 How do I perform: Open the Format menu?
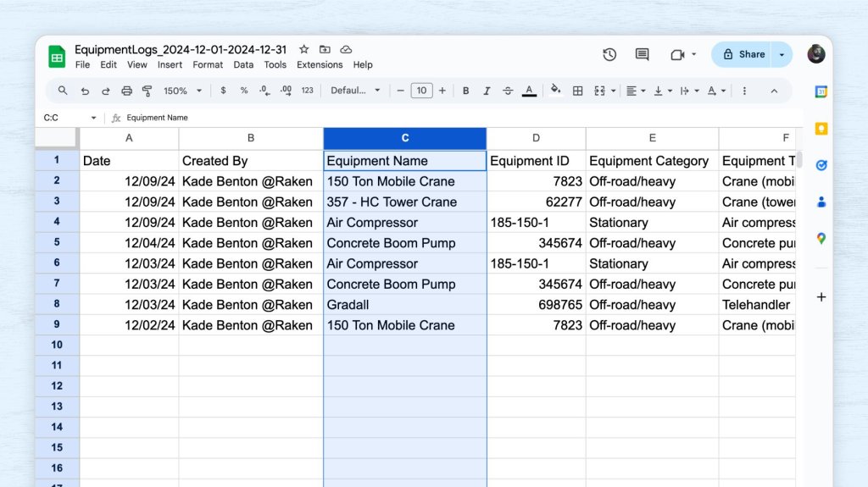[x=208, y=64]
